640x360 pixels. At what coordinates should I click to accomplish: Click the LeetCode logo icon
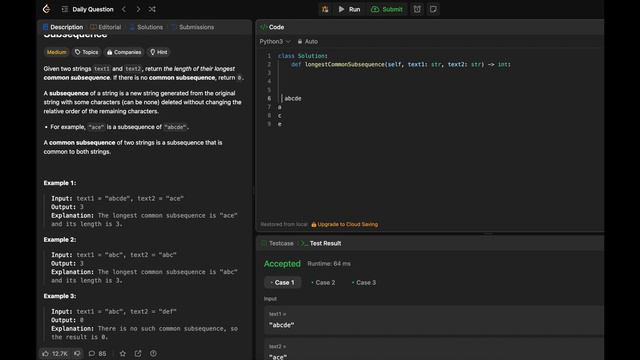coord(47,9)
